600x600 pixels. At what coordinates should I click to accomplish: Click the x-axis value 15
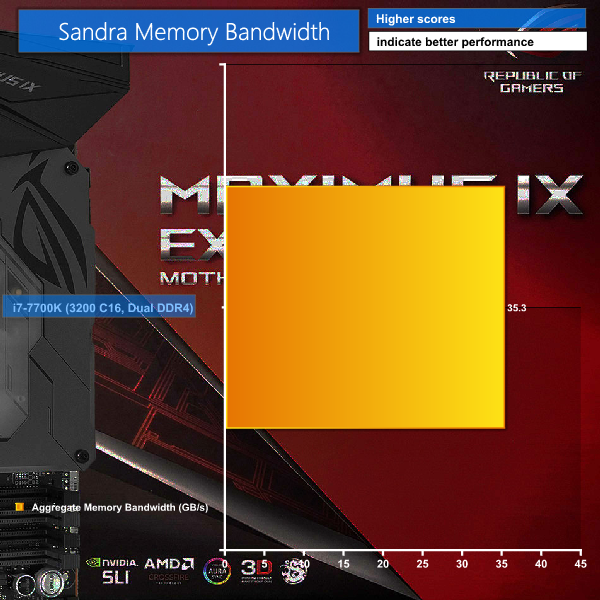pyautogui.click(x=343, y=564)
